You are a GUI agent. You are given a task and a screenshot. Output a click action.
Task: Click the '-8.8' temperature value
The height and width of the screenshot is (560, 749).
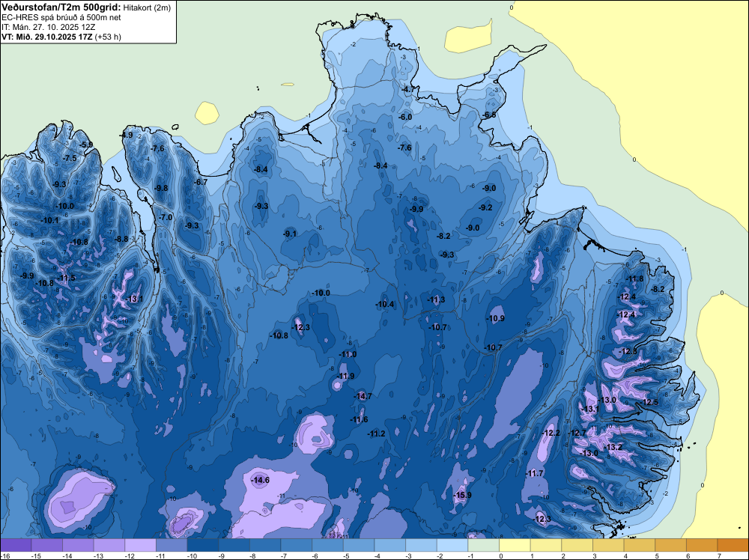[121, 239]
